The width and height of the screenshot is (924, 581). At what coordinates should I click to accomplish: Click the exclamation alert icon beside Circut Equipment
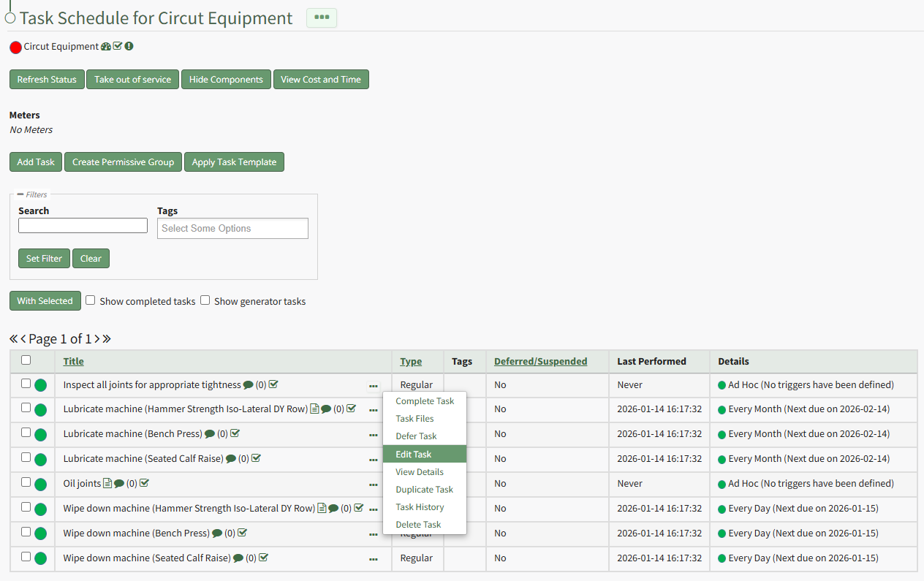click(x=129, y=47)
